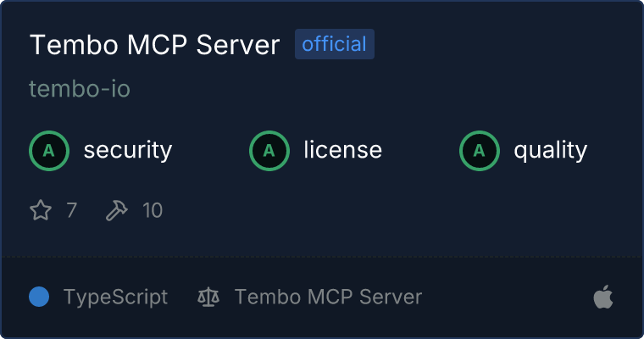Viewport: 644px width, 339px height.
Task: Click the tools count number 10
Action: click(x=153, y=210)
